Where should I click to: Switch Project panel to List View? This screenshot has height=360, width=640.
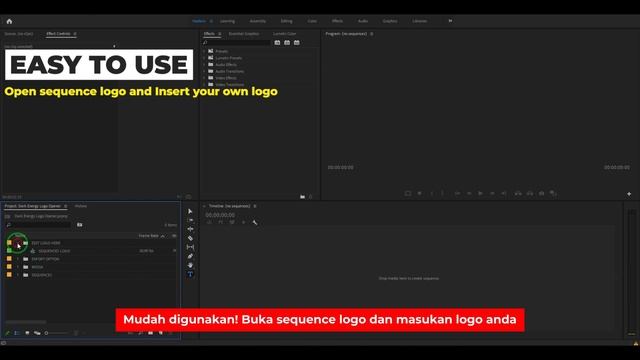click(x=17, y=333)
